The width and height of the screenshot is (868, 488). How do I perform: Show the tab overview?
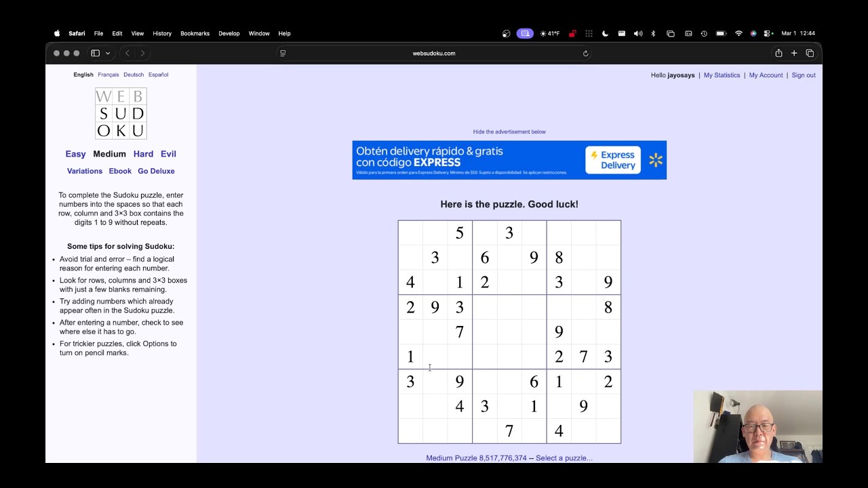(x=810, y=53)
